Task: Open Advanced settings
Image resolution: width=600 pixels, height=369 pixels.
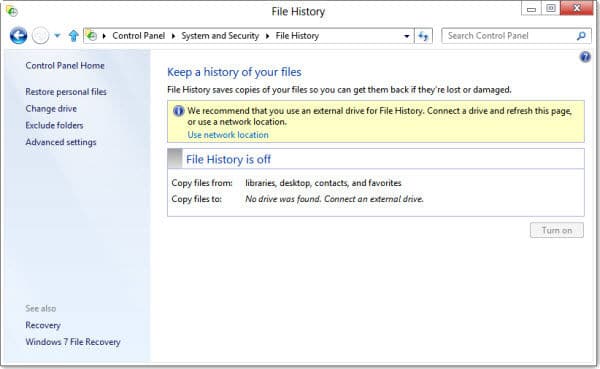Action: [x=61, y=142]
